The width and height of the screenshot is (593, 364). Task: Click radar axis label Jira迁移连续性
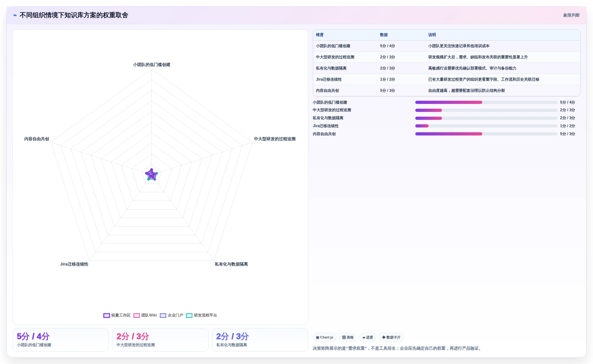[x=74, y=264]
